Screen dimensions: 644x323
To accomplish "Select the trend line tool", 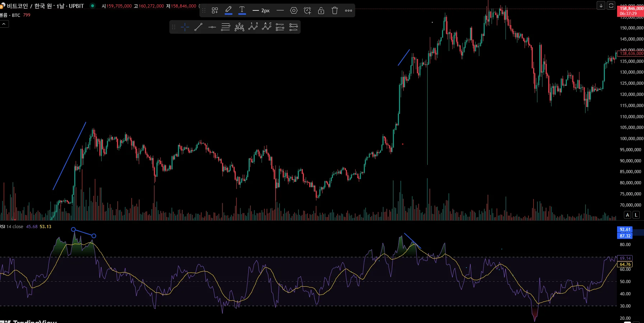I will (198, 27).
